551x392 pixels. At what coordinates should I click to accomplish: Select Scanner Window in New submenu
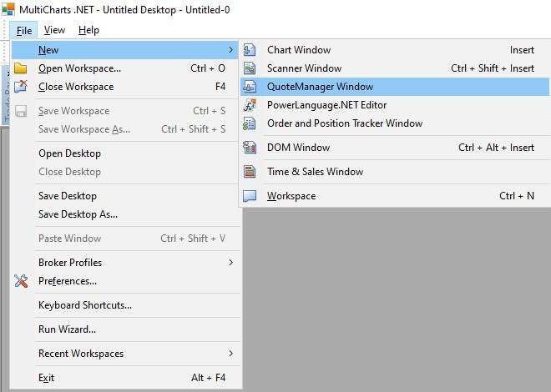[x=395, y=68]
